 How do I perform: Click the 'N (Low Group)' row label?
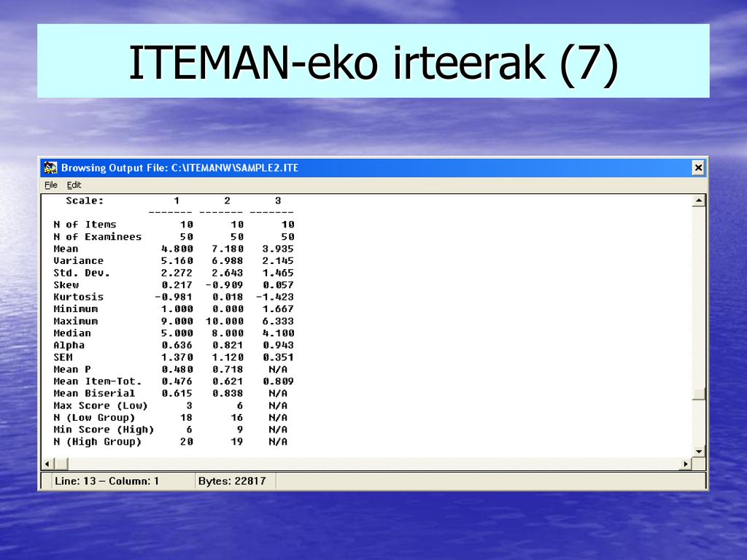coord(94,418)
